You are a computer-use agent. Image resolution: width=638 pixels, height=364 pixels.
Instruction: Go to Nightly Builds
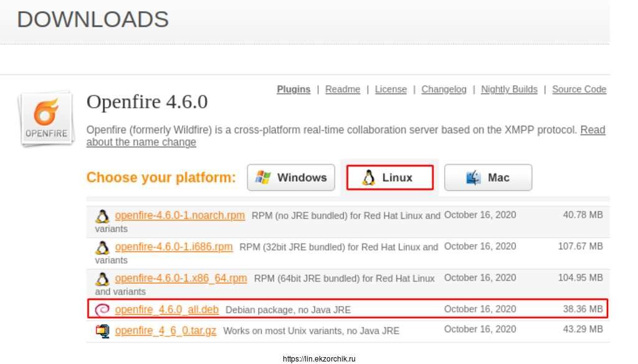click(x=509, y=90)
